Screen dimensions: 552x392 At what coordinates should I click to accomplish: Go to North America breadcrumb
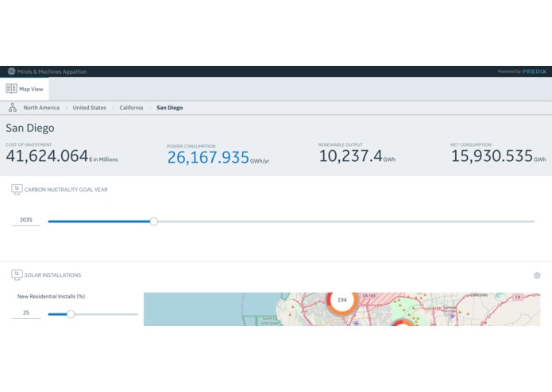[41, 108]
